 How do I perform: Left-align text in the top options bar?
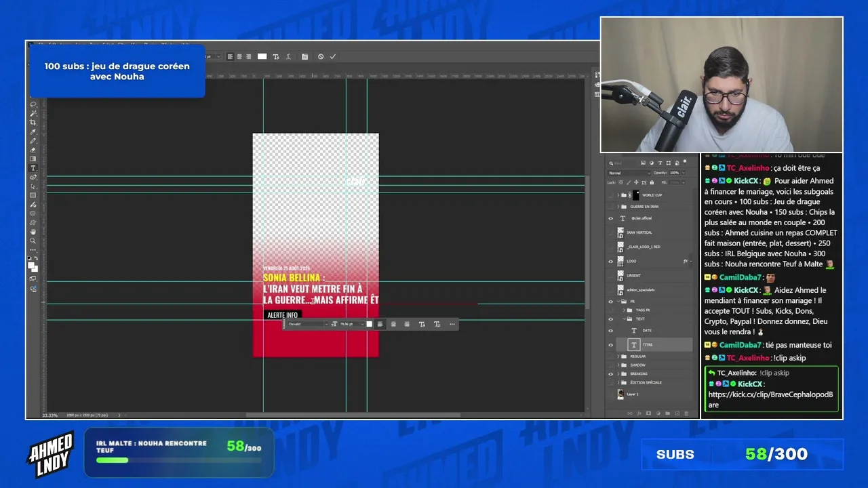230,57
